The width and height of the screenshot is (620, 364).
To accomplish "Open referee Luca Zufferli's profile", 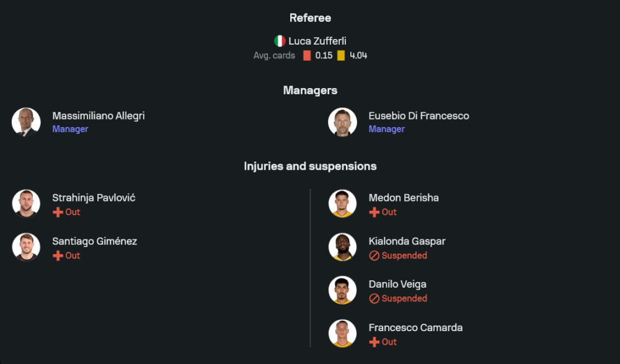I will click(317, 41).
